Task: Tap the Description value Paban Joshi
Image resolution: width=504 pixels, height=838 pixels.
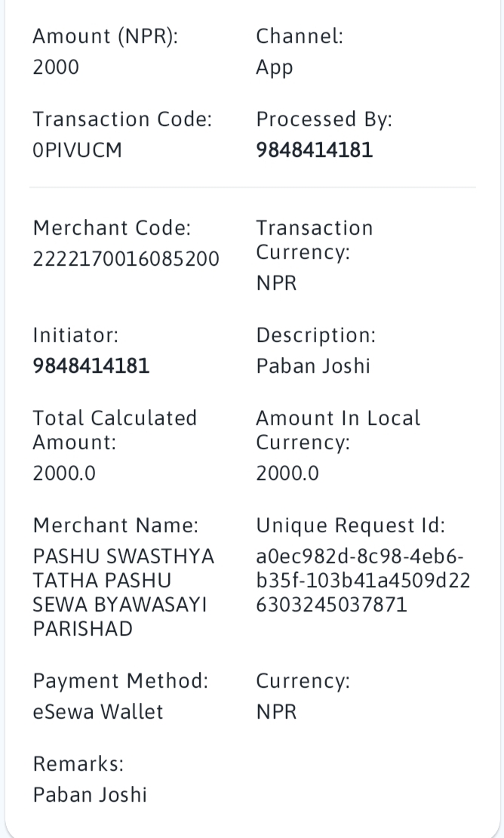Action: point(313,366)
